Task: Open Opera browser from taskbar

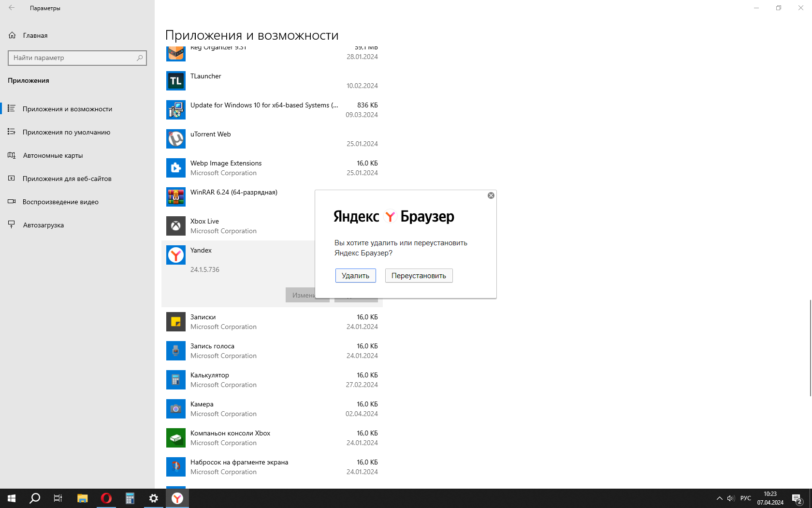Action: [x=106, y=498]
